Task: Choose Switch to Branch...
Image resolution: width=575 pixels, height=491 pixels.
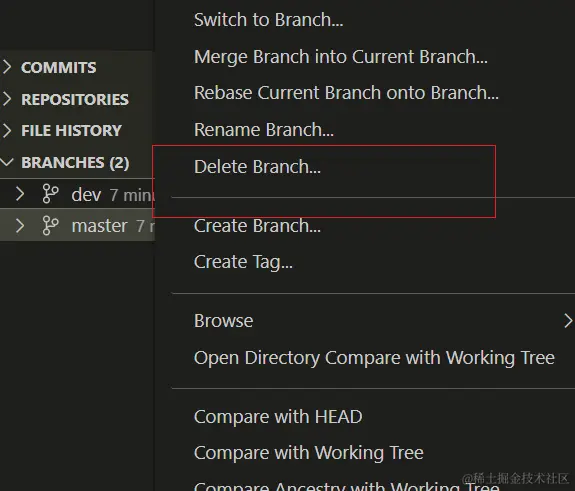Action: click(x=268, y=20)
